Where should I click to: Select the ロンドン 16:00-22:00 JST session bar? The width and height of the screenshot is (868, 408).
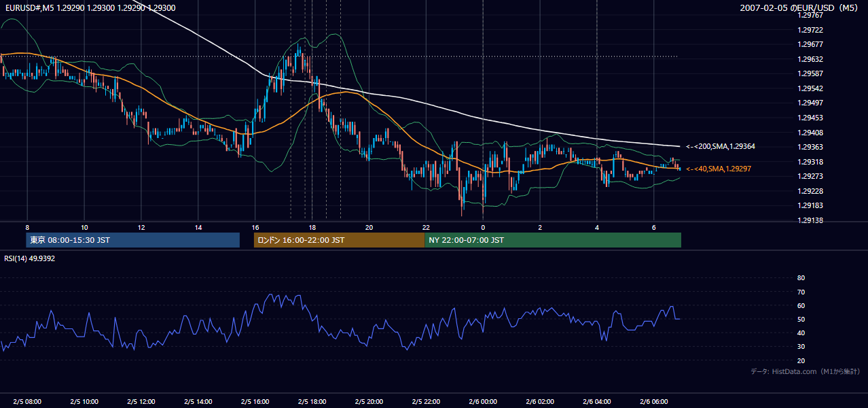coord(339,240)
